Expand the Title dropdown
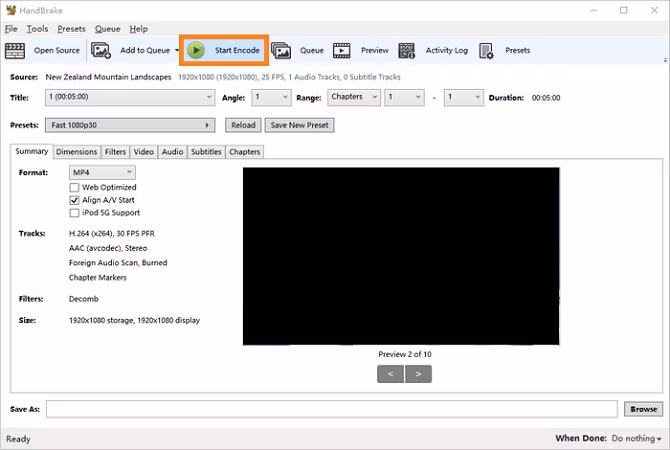Screen dimensions: 670x450 (x=129, y=97)
